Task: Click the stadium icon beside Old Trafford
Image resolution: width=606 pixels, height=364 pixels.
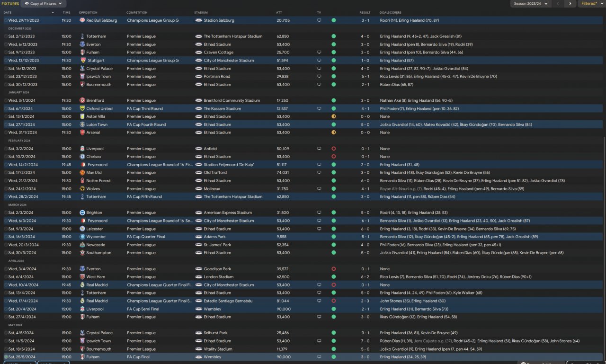Action: point(199,173)
